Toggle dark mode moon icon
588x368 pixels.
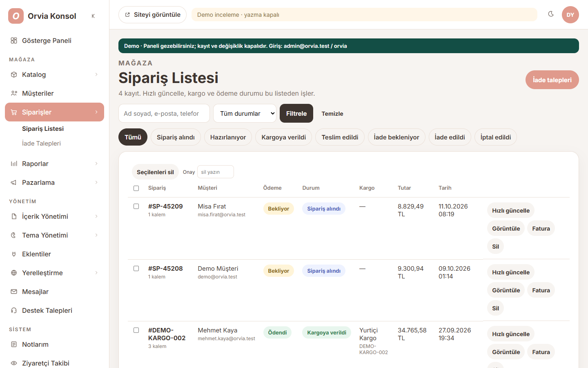[x=551, y=14]
